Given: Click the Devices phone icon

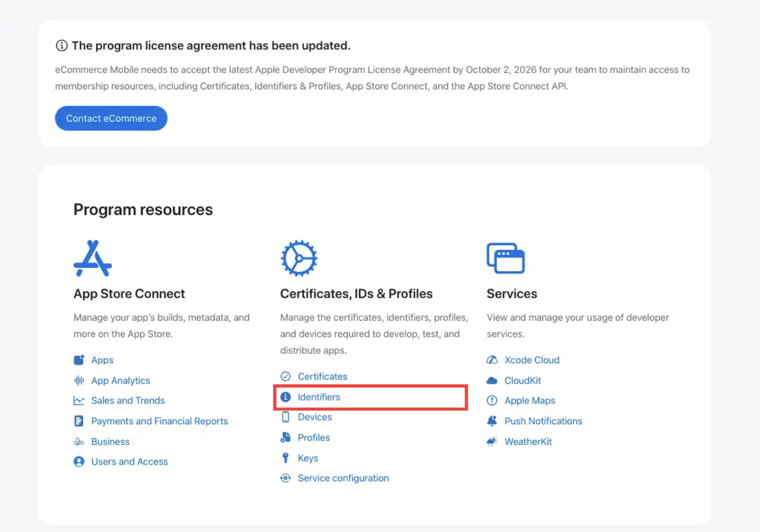Looking at the screenshot, I should pyautogui.click(x=286, y=417).
